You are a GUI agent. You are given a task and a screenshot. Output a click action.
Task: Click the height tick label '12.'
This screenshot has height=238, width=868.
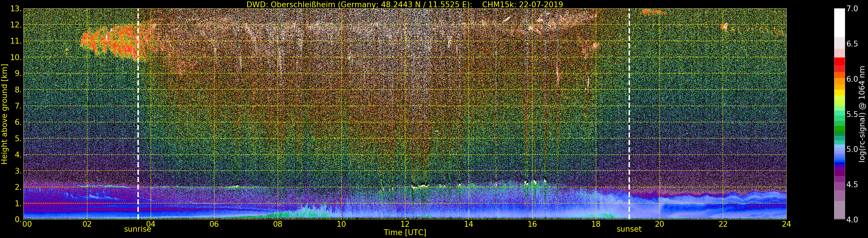click(x=16, y=25)
